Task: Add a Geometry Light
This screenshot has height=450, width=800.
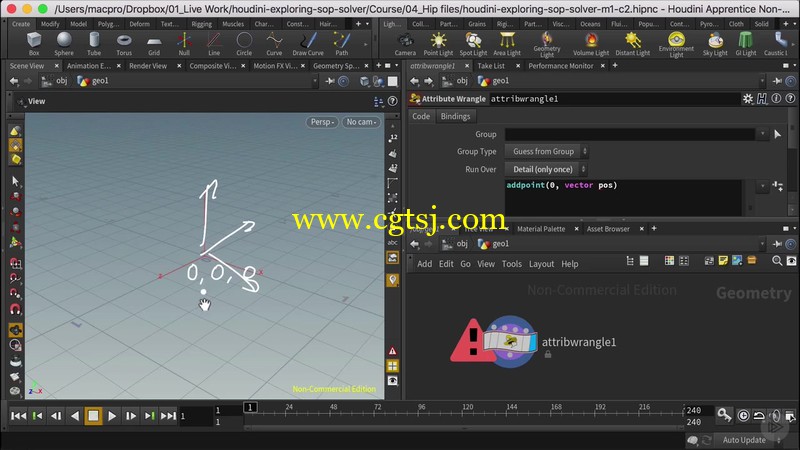Action: [x=547, y=44]
